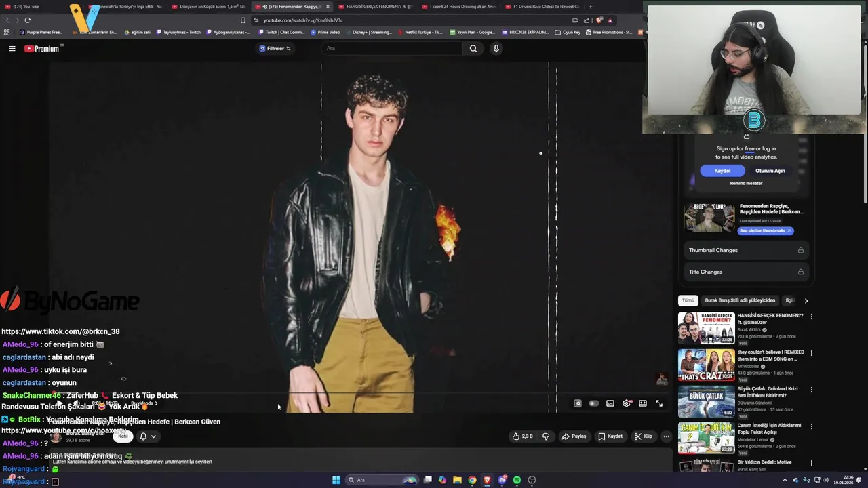This screenshot has height=488, width=868.
Task: Click See similar thumbnails button
Action: (x=766, y=230)
